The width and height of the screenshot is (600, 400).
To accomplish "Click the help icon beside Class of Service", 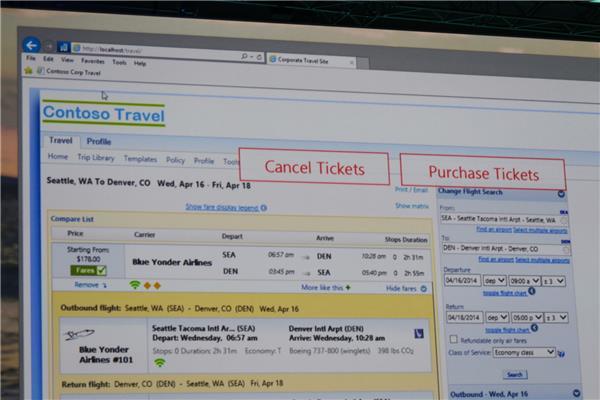I will (563, 353).
